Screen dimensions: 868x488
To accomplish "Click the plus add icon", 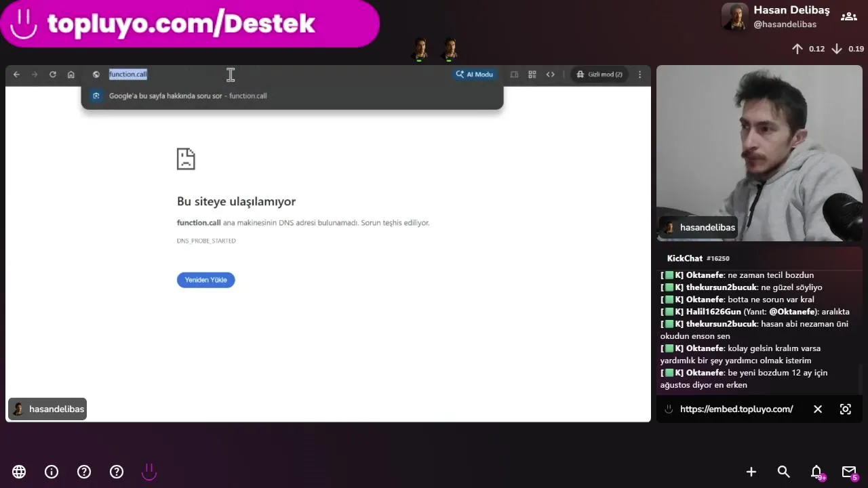I will coord(751,472).
